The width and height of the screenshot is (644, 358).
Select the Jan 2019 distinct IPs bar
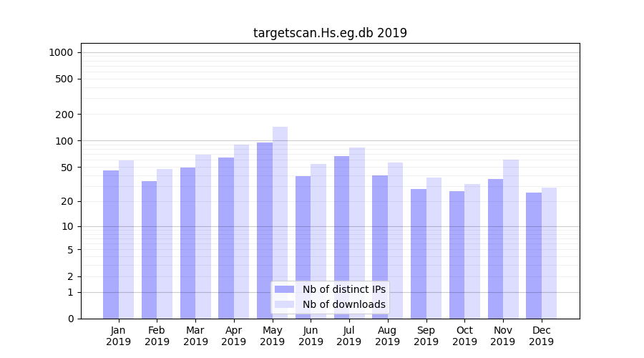point(111,243)
